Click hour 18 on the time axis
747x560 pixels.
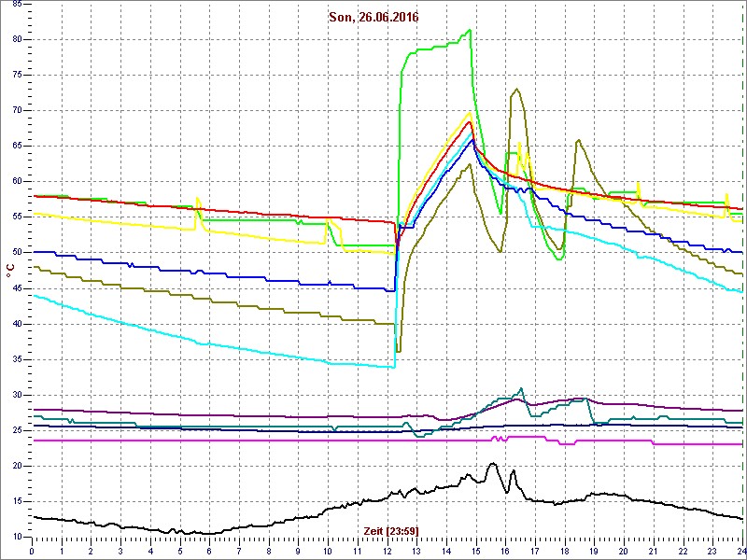click(x=565, y=551)
